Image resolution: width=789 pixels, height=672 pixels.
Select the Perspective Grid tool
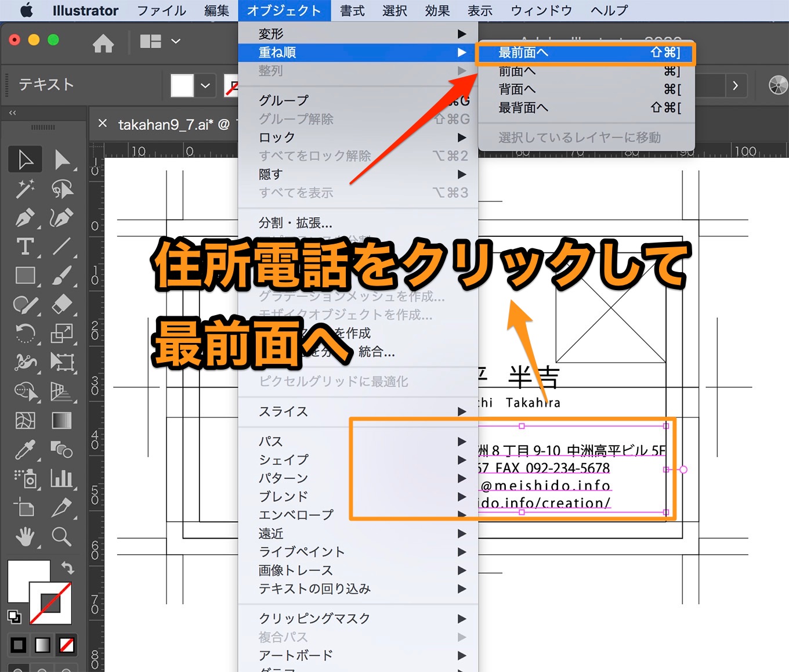point(61,392)
